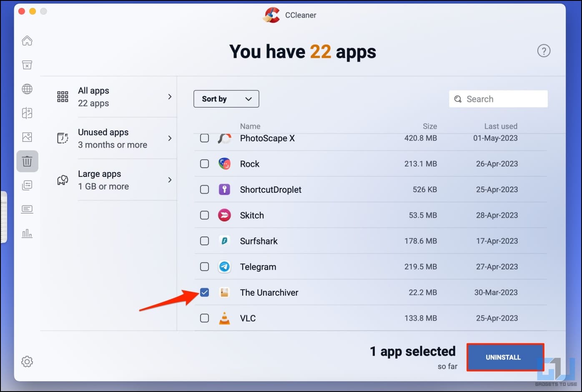Click the Surfshark app icon
The width and height of the screenshot is (582, 392).
coord(224,241)
